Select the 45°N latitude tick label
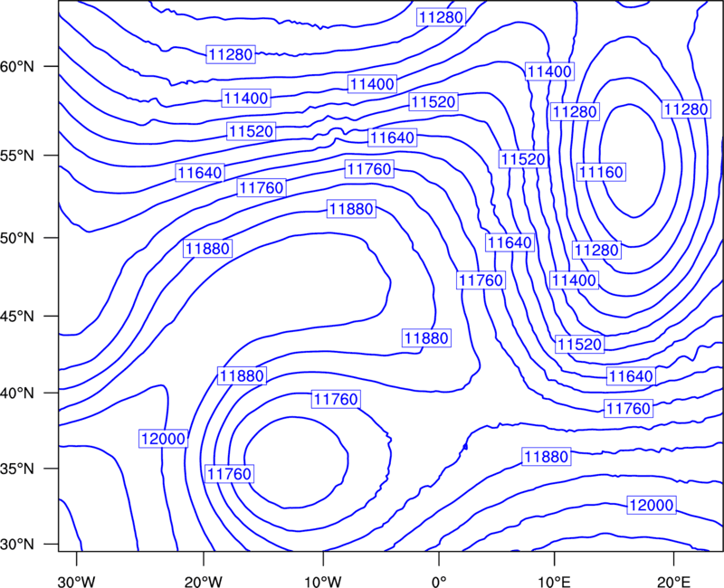The image size is (724, 588). [17, 316]
